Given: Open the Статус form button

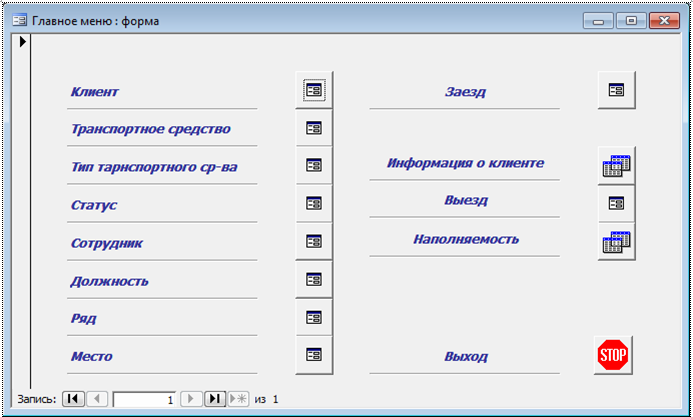Looking at the screenshot, I should pos(314,204).
